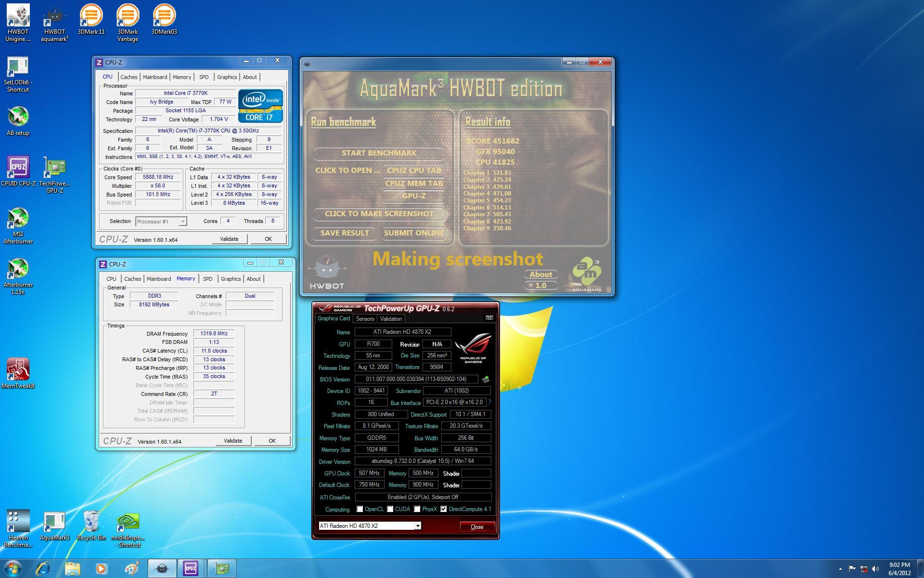Switch to Caches tab in top CPU-Z
This screenshot has height=578, width=924.
pos(128,77)
